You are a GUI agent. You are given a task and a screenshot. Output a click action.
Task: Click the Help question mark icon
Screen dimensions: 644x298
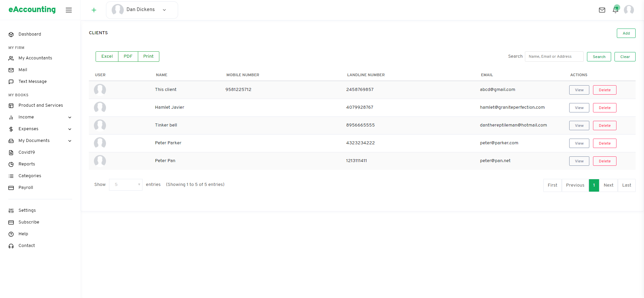11,234
